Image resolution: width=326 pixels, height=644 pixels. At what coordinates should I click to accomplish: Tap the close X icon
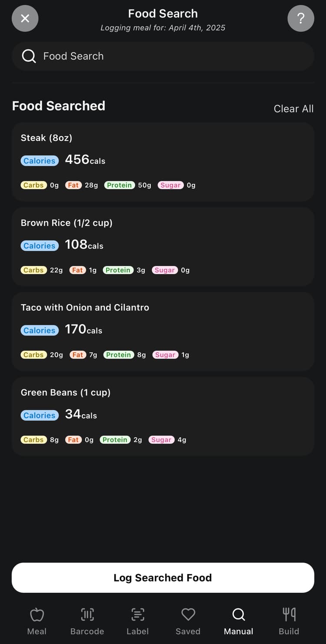pyautogui.click(x=25, y=18)
